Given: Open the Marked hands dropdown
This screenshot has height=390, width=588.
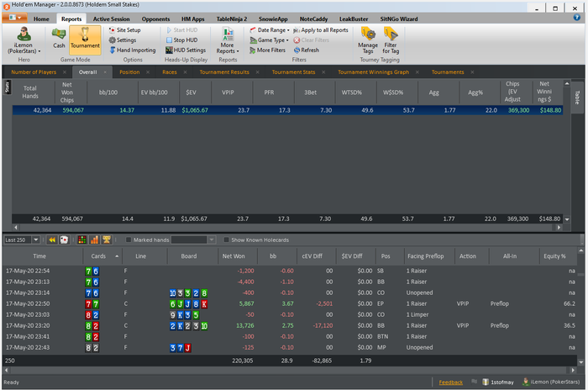Looking at the screenshot, I should click(212, 240).
